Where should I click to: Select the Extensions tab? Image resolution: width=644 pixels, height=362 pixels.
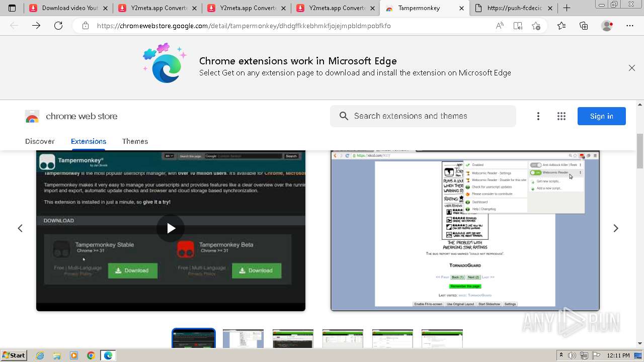[x=89, y=141]
